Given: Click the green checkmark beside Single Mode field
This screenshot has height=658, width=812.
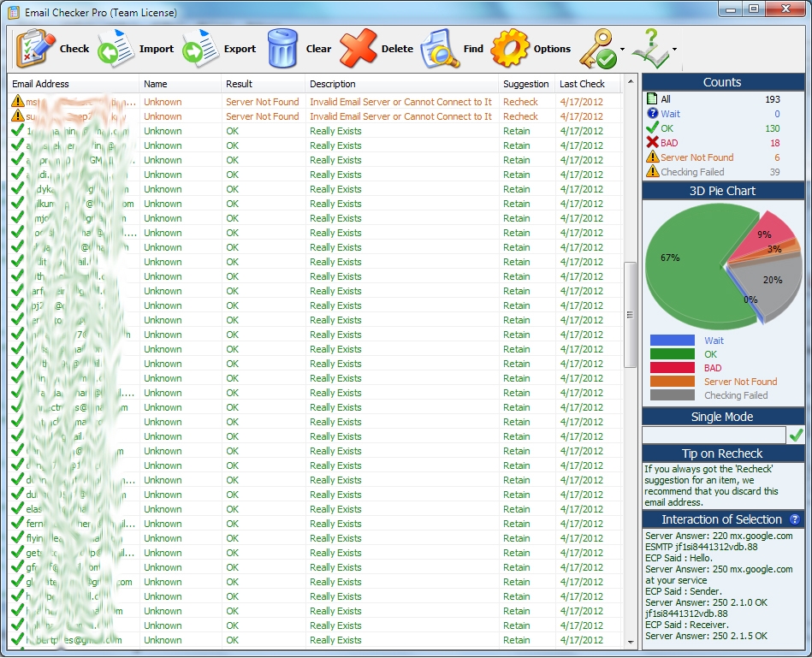Looking at the screenshot, I should tap(797, 436).
